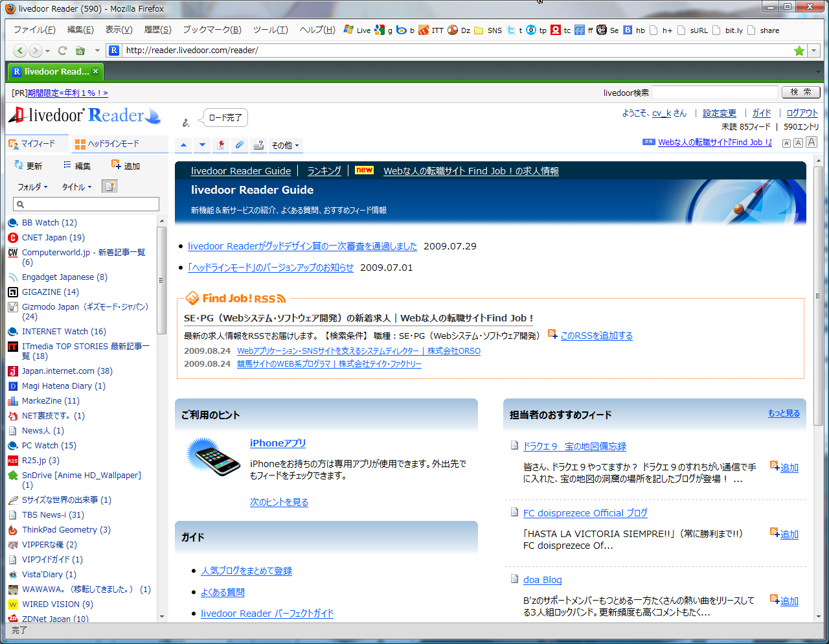The image size is (829, 644).
Task: Click the Live bookmark Windows flag icon
Action: [x=348, y=30]
